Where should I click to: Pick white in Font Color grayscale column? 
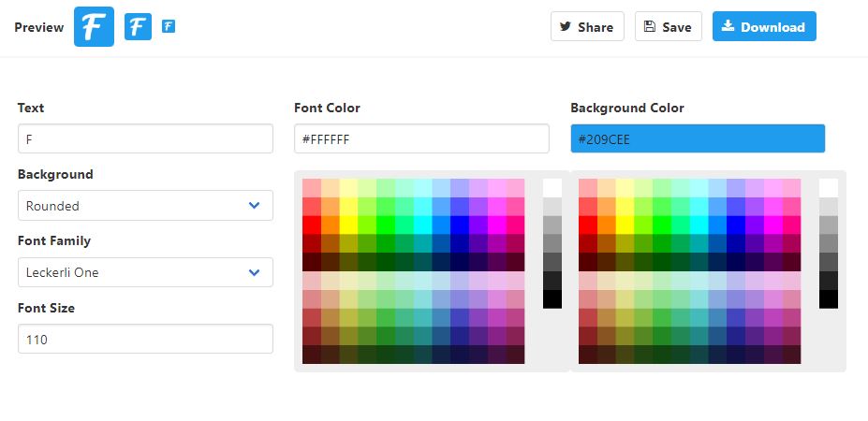(x=552, y=187)
